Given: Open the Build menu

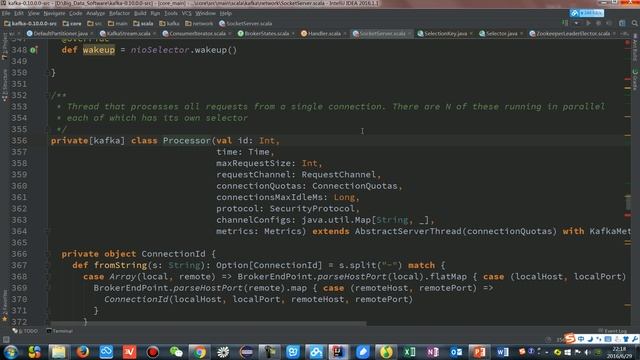Looking at the screenshot, I should [140, 13].
